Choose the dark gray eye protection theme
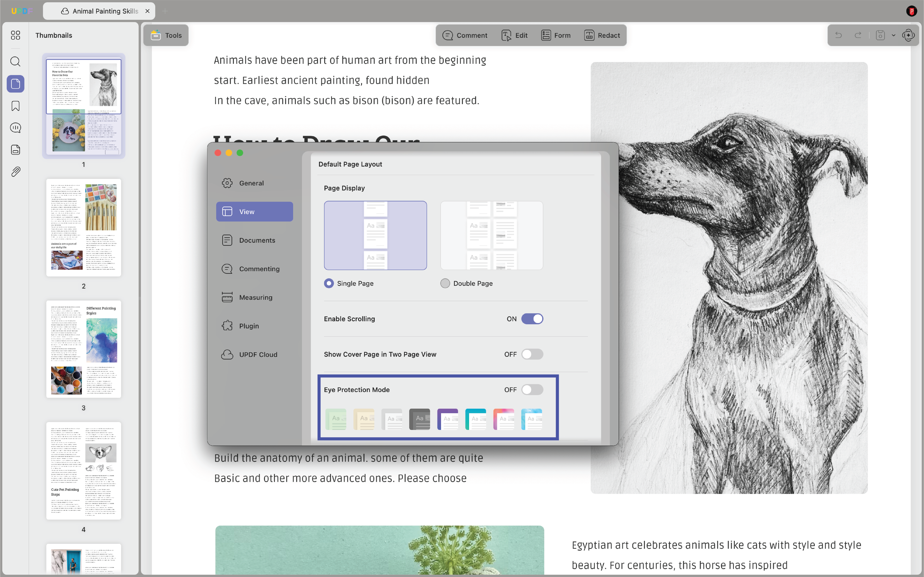This screenshot has width=924, height=577. point(419,419)
